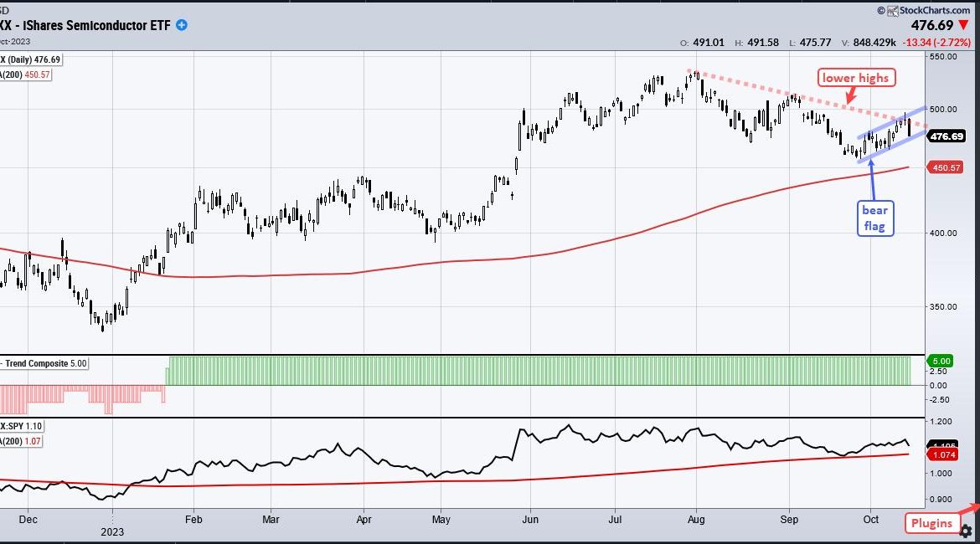The image size is (980, 544).
Task: Click the Sep label on the date axis
Action: pyautogui.click(x=789, y=519)
